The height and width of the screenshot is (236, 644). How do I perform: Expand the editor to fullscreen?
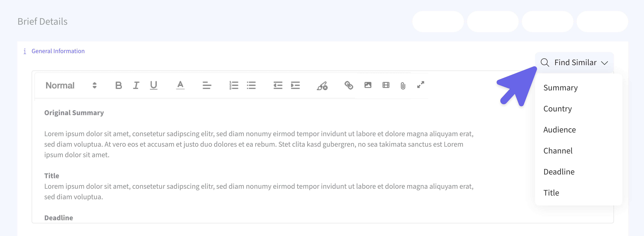click(x=420, y=85)
